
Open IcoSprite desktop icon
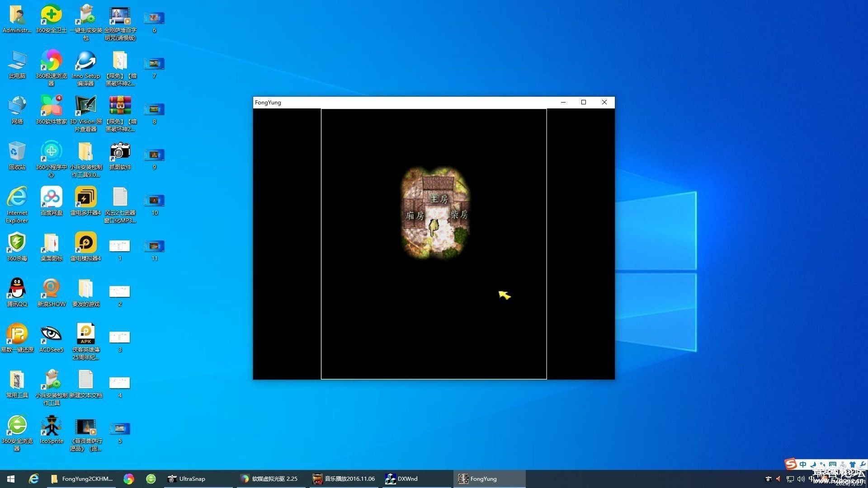coord(51,430)
